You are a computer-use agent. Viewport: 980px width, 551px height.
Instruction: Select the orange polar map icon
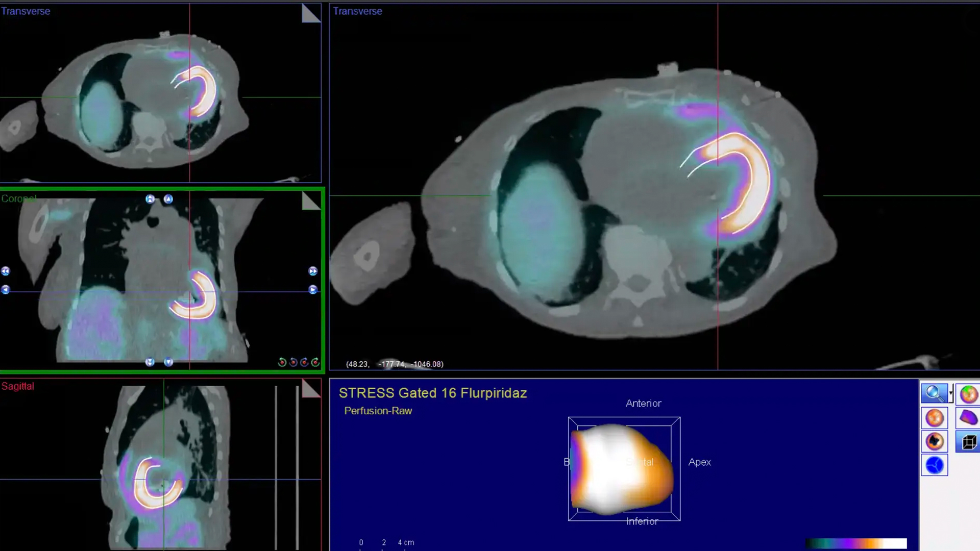pos(934,418)
